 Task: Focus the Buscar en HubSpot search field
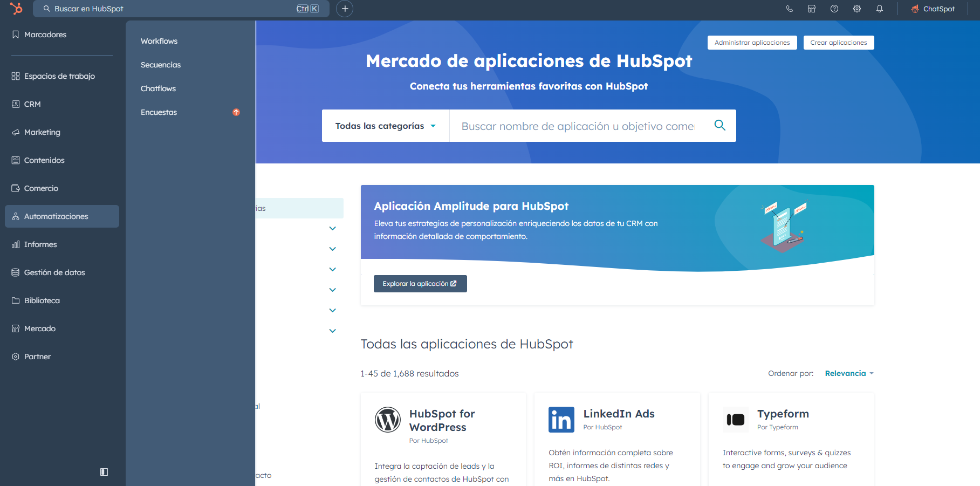[181, 9]
